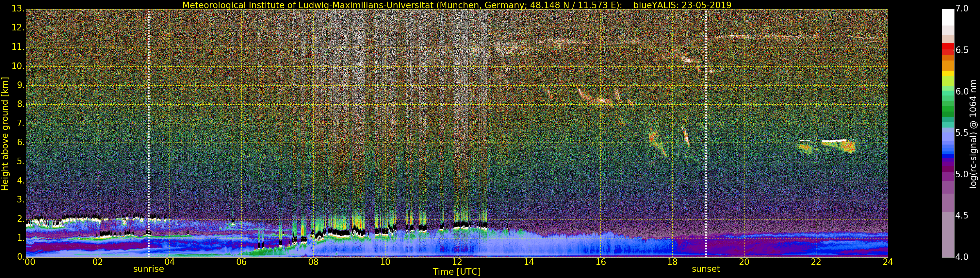Click the '7.0' colorbar tick label

pyautogui.click(x=962, y=9)
